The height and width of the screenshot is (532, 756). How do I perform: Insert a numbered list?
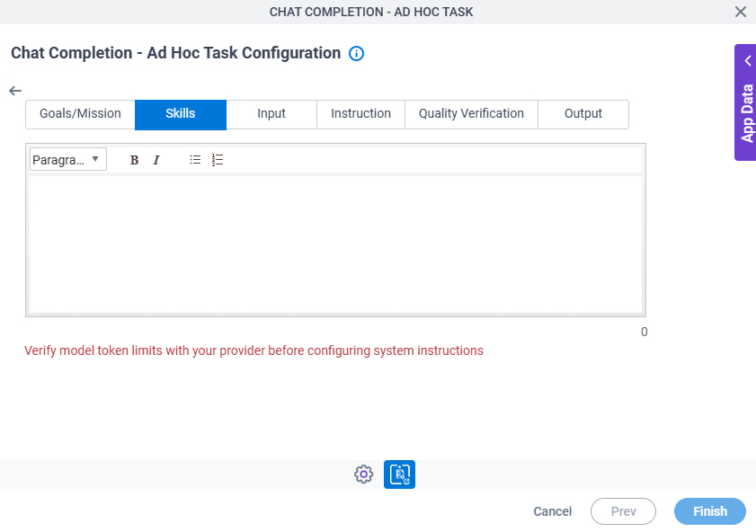(x=218, y=159)
